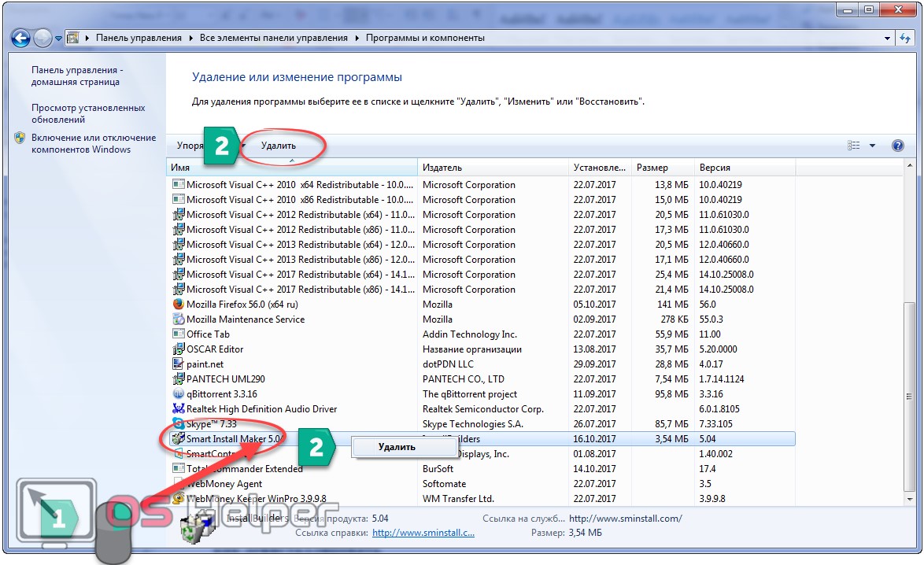Open Включение или отключение компонентов Windows
This screenshot has height=565, width=924.
coord(93,143)
